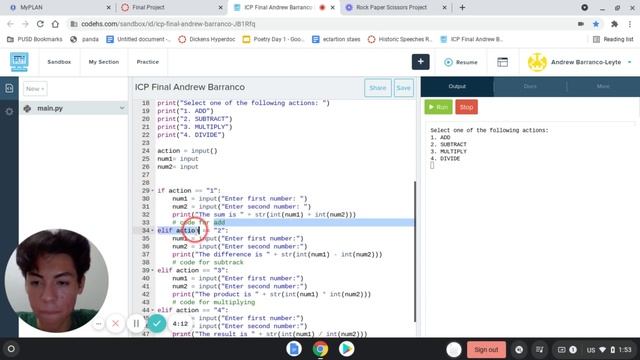Click the Share button
The image size is (640, 360).
pos(378,88)
